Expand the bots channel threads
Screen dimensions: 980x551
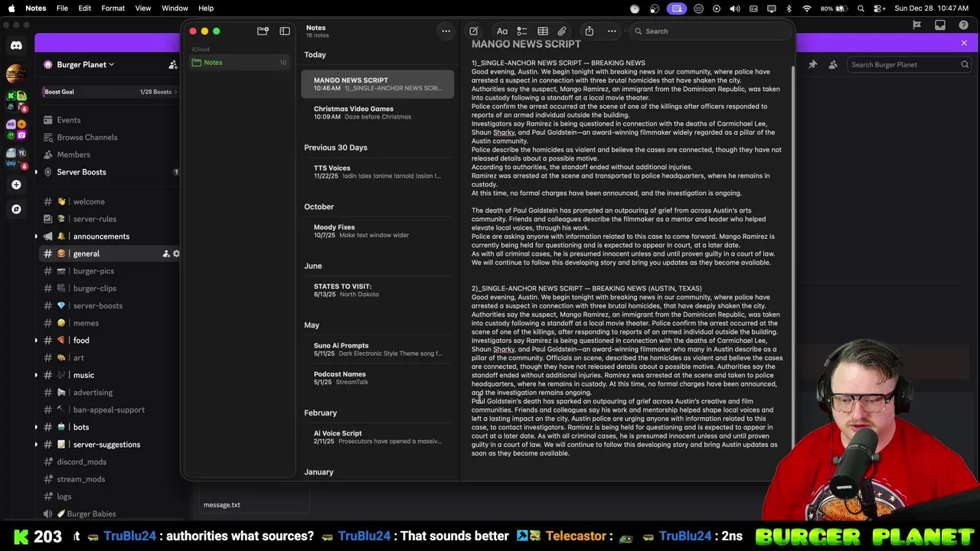36,428
